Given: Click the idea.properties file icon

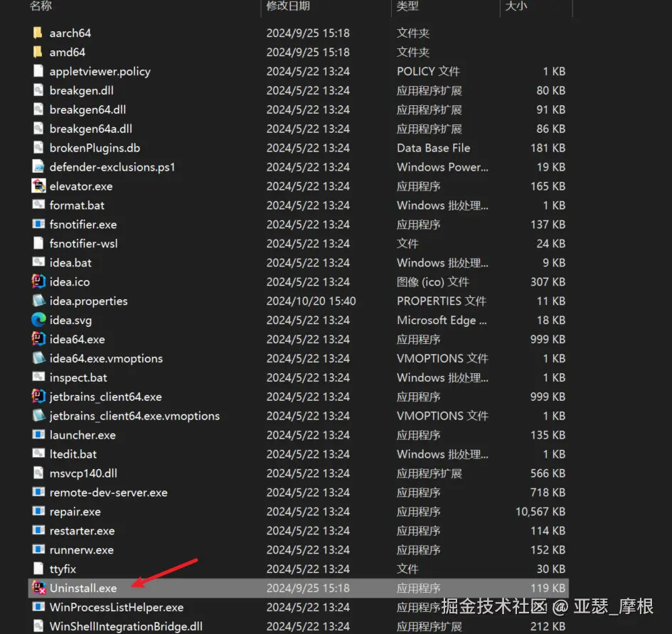Looking at the screenshot, I should tap(38, 300).
